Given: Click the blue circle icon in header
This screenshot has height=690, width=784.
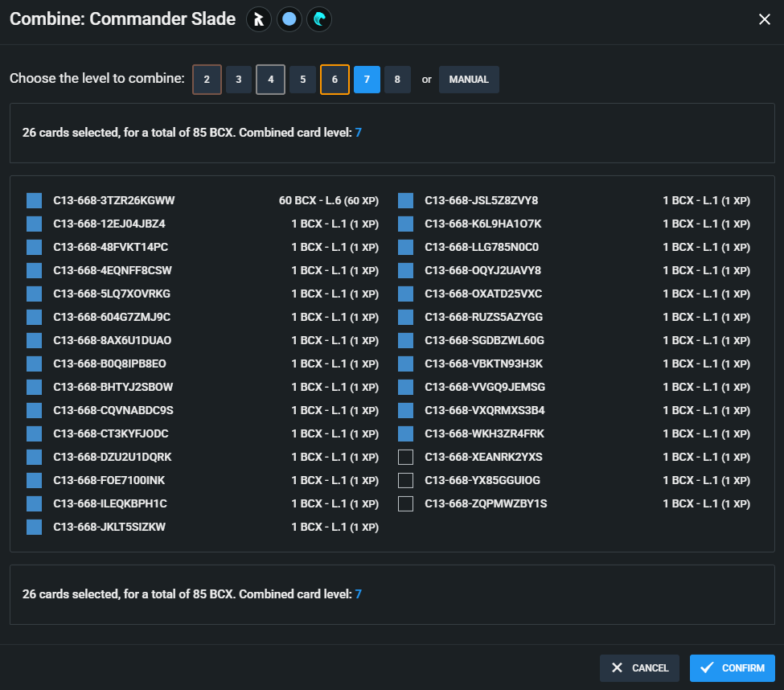Looking at the screenshot, I should click(x=289, y=19).
